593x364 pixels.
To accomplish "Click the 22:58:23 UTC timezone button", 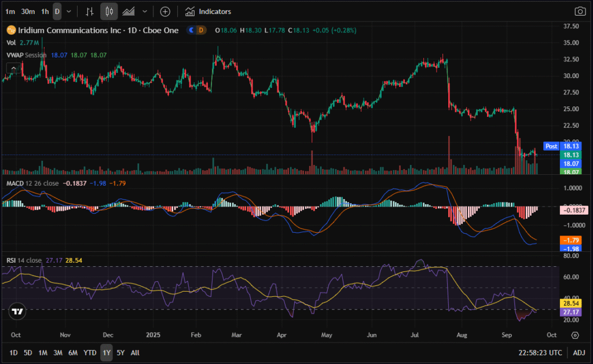I will coord(540,352).
